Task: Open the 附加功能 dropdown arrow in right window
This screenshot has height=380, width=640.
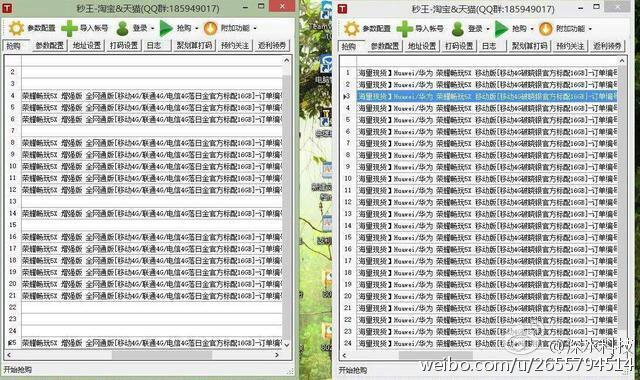Action: (590, 29)
